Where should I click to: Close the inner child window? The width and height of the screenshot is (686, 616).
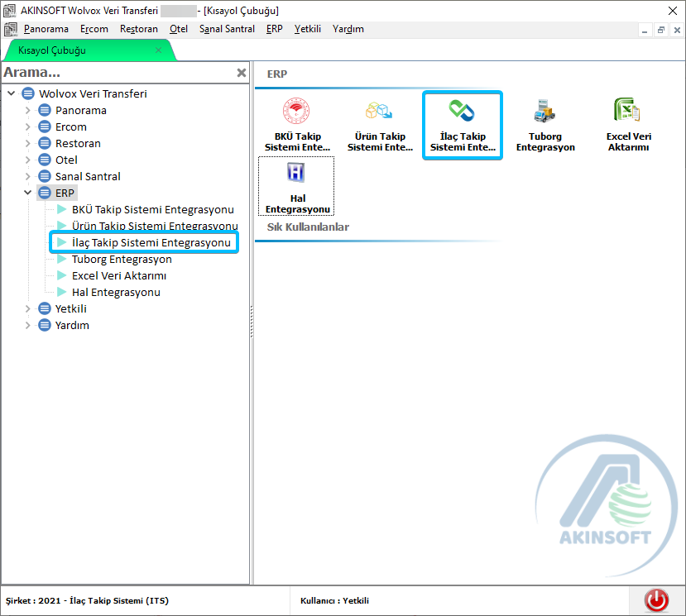point(677,30)
